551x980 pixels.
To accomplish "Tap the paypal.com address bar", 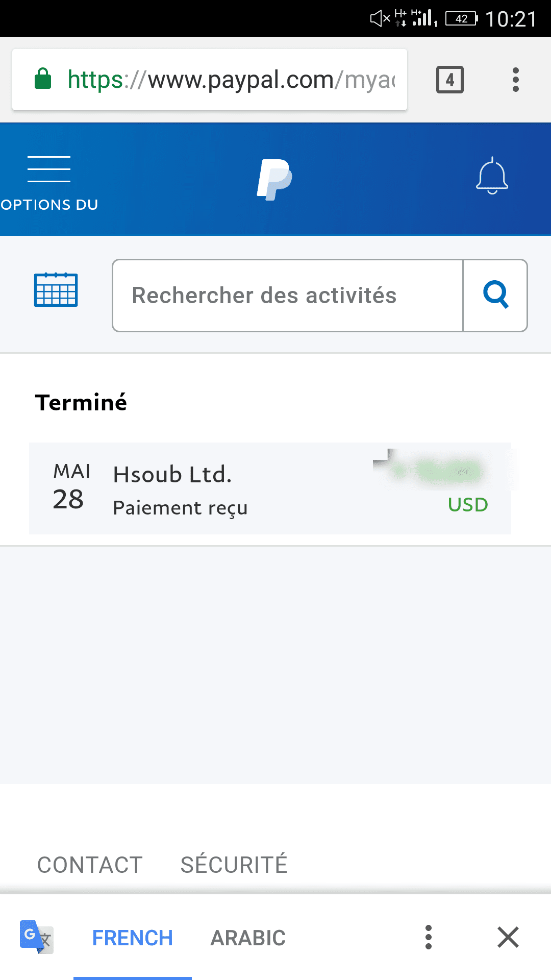I will pos(231,80).
